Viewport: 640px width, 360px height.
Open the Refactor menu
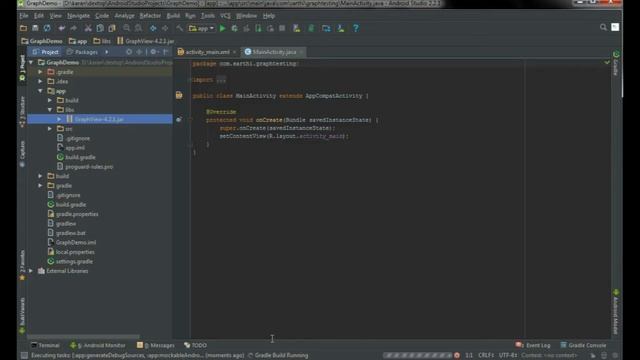[150, 16]
